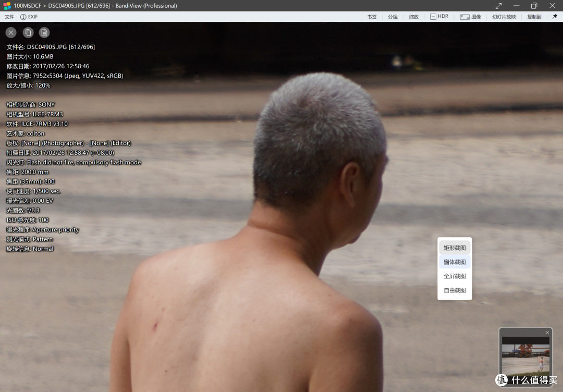This screenshot has height=392, width=563.
Task: Click the 版权 [None] (Photographer) line
Action: coord(69,143)
